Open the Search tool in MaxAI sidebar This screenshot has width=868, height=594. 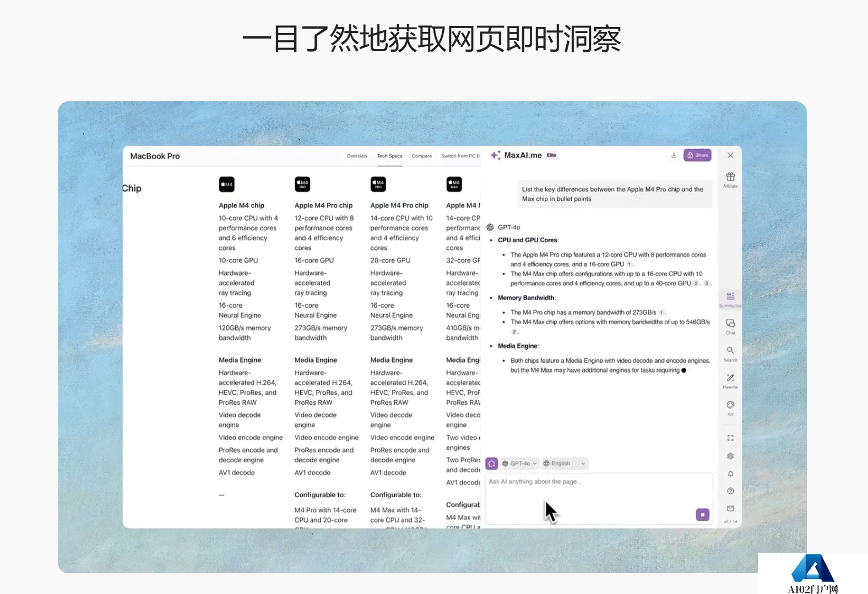point(730,353)
